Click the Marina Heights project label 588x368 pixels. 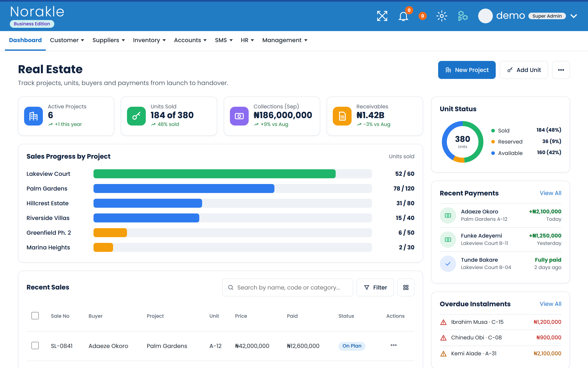pos(48,247)
